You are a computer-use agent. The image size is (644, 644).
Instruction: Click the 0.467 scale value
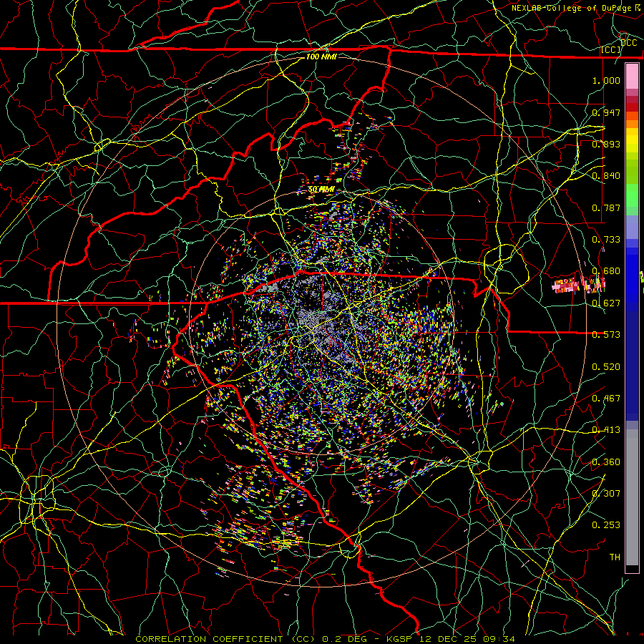pos(606,399)
